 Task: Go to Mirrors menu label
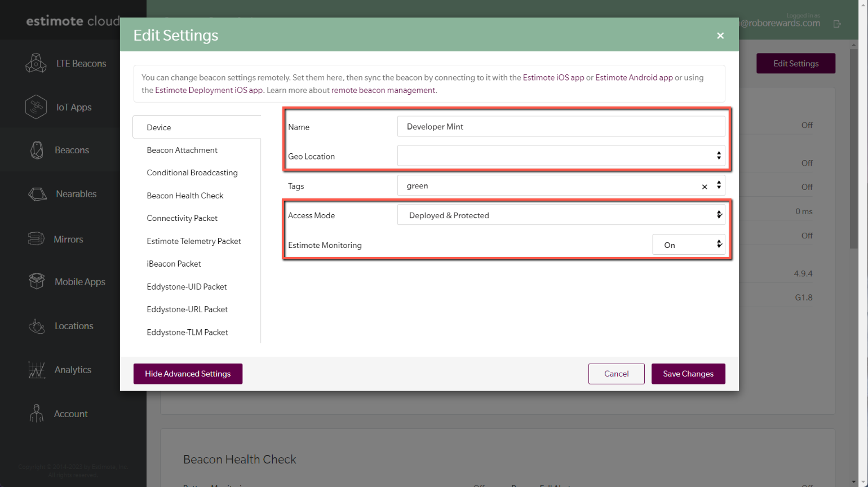click(x=68, y=240)
